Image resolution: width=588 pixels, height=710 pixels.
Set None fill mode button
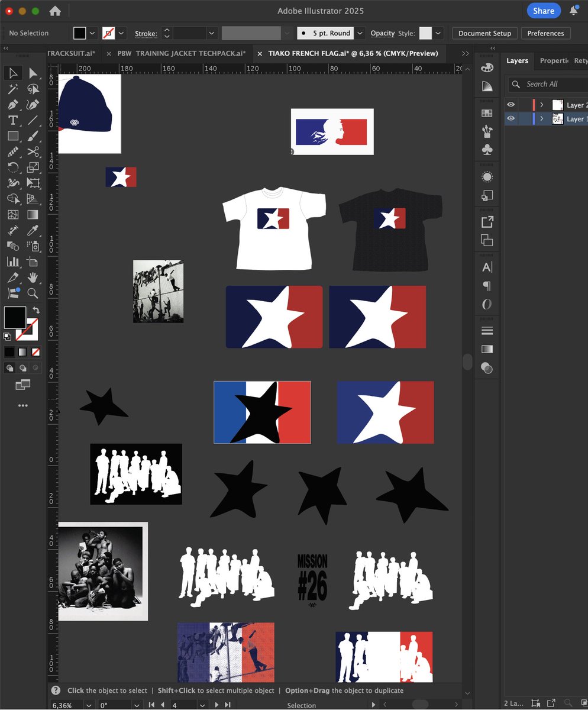pos(35,352)
